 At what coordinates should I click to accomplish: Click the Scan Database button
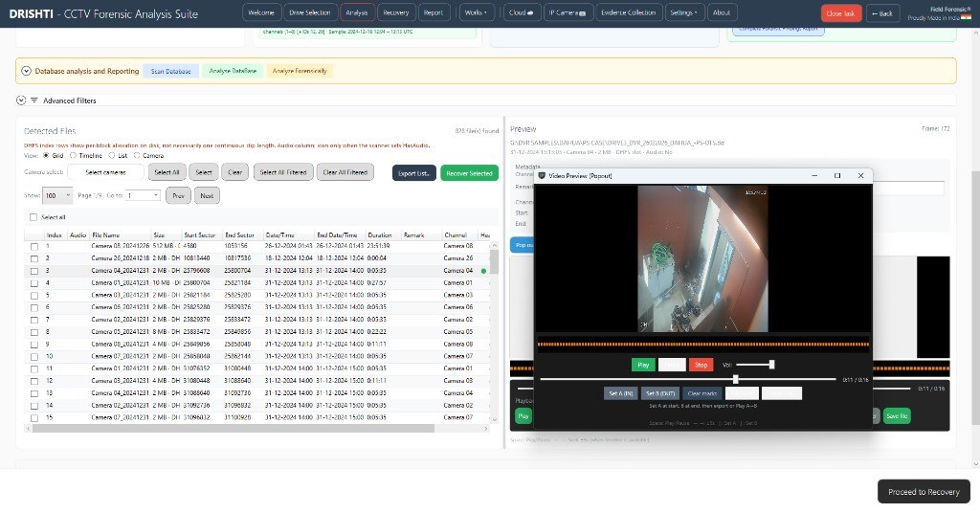click(x=170, y=71)
